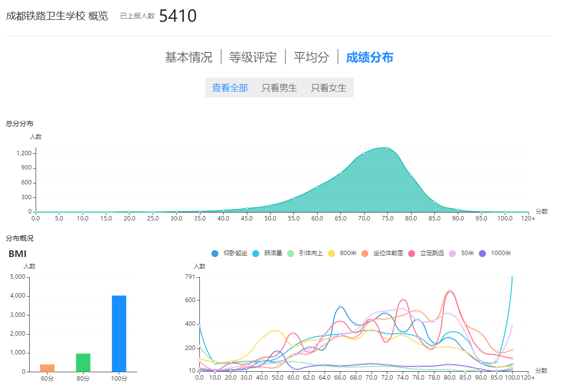Viewport: 565px width, 392px height.
Task: Click the orange 60分 BMI bar
Action: coord(47,368)
